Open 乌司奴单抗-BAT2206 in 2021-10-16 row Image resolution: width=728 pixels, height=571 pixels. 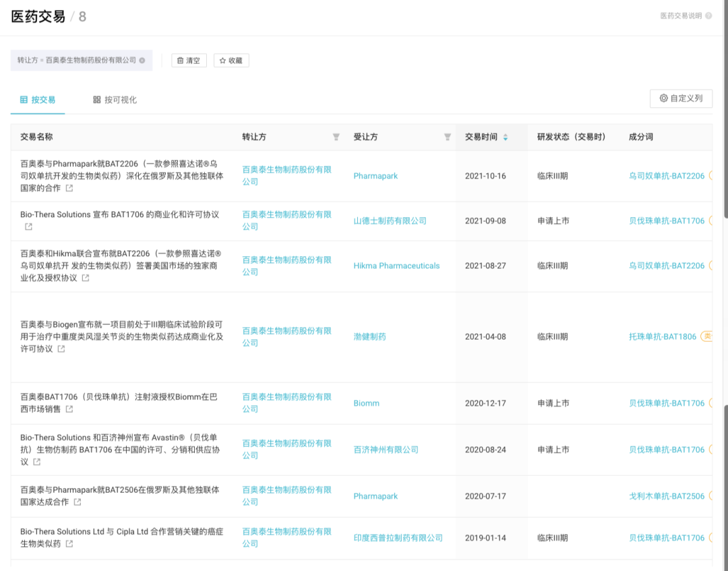point(667,176)
